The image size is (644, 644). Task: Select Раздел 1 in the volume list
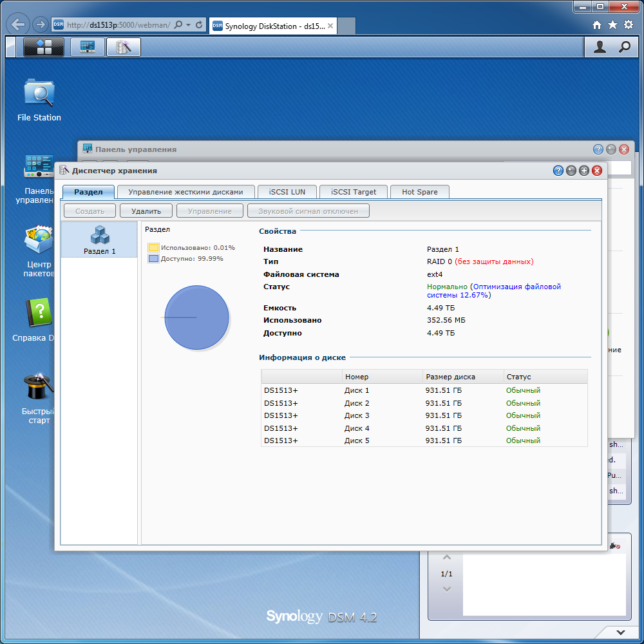[x=99, y=240]
